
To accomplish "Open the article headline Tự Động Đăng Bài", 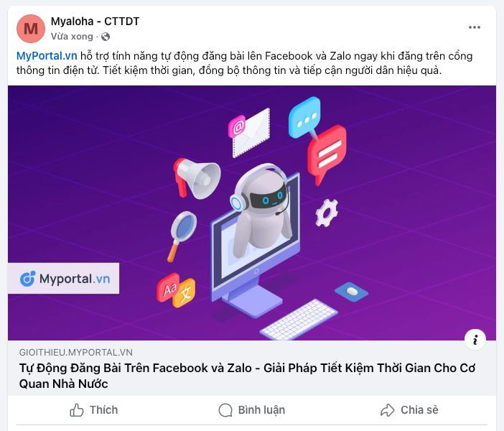I will [x=247, y=376].
